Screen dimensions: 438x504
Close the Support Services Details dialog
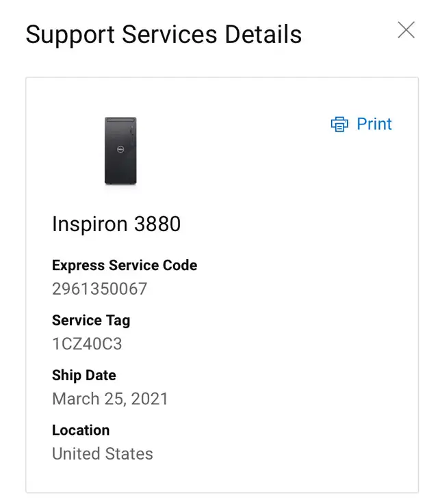[406, 30]
